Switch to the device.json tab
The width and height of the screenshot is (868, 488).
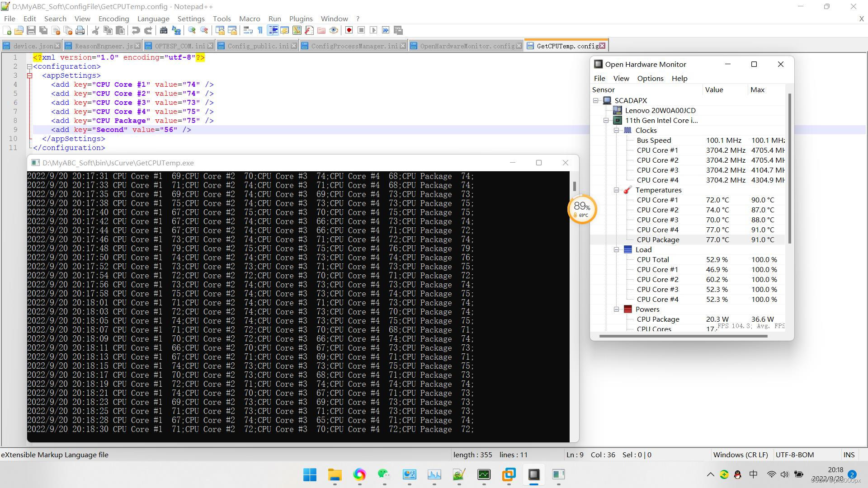point(31,46)
